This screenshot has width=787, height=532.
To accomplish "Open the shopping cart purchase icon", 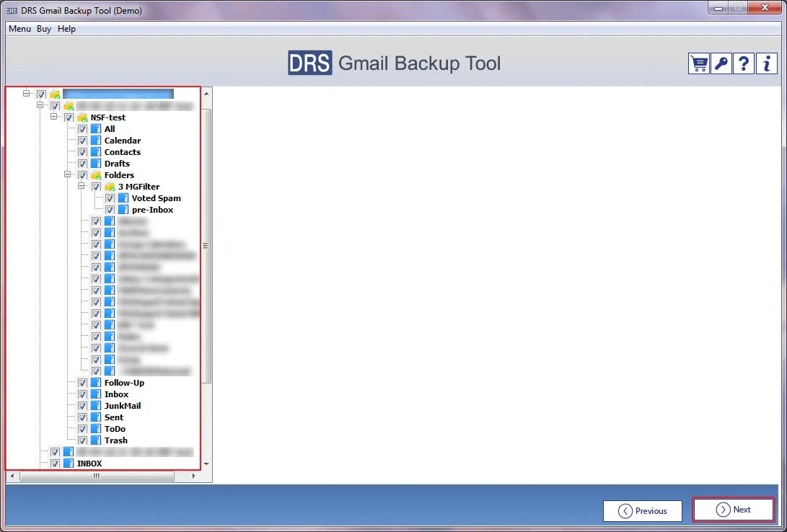I will coord(698,63).
